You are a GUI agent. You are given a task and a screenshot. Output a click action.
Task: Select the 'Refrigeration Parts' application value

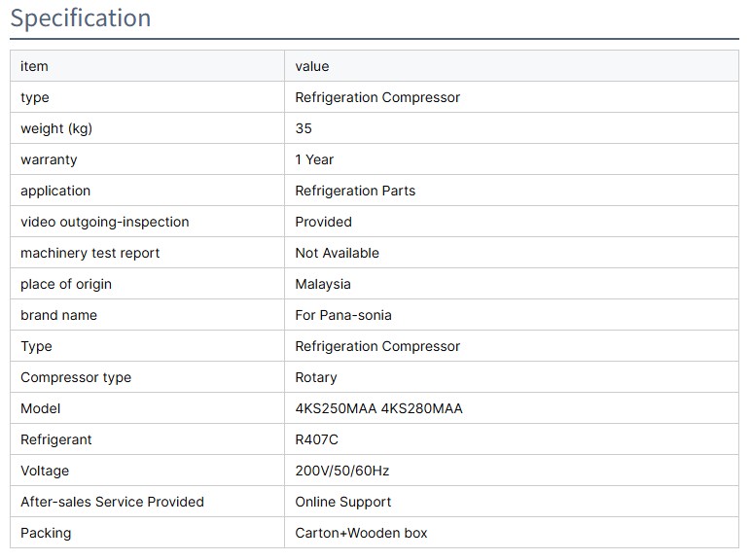[x=355, y=191]
